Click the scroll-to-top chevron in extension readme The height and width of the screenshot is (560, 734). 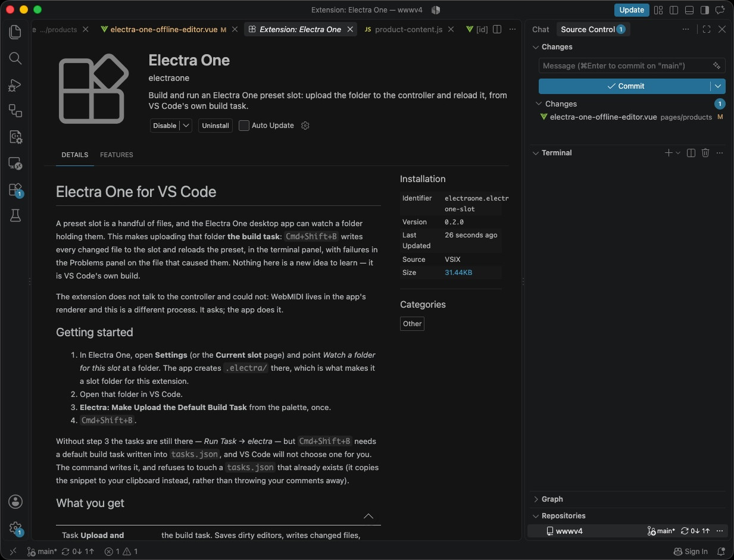(x=368, y=516)
